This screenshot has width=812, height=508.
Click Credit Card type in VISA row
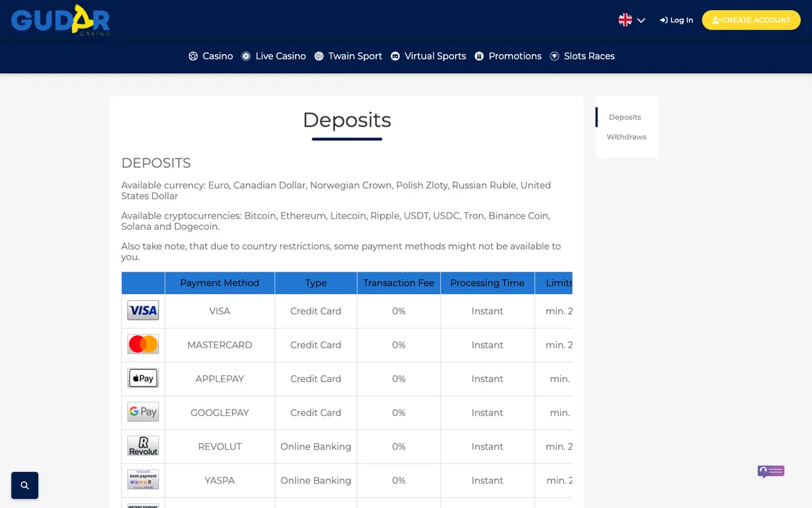[316, 311]
